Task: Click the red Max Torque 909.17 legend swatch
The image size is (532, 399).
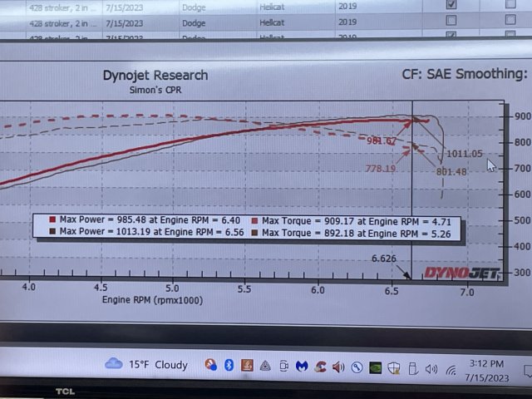Action: tap(254, 221)
